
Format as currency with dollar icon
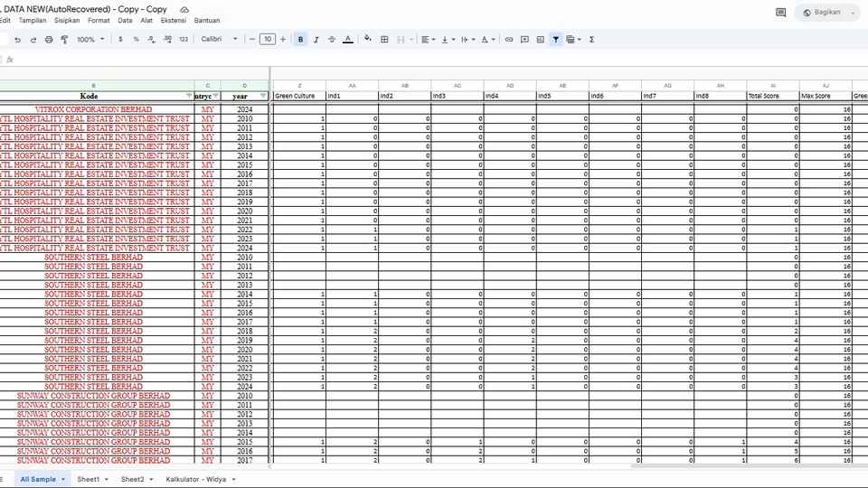(120, 39)
